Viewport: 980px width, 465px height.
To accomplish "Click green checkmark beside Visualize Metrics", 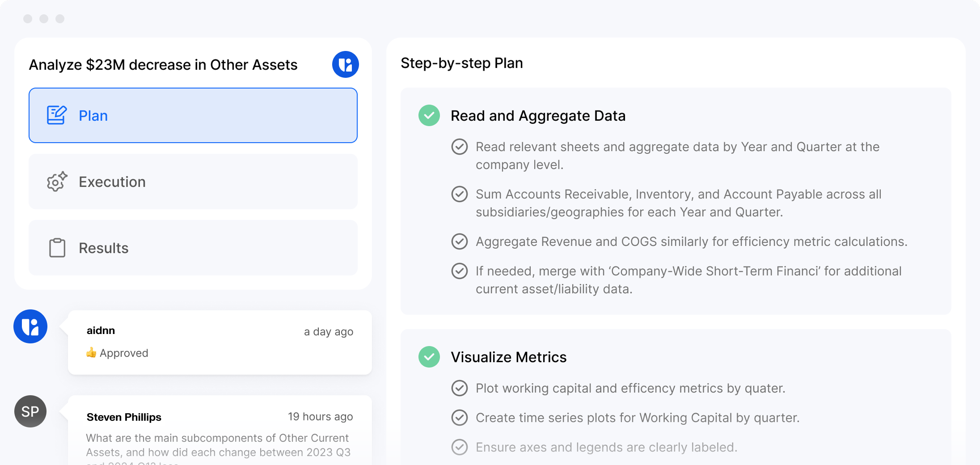I will 429,357.
